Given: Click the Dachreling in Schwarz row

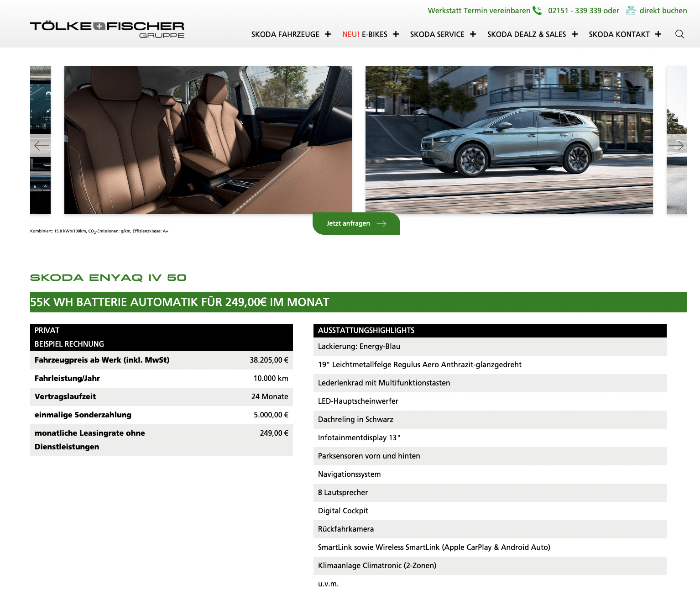Looking at the screenshot, I should pos(490,420).
